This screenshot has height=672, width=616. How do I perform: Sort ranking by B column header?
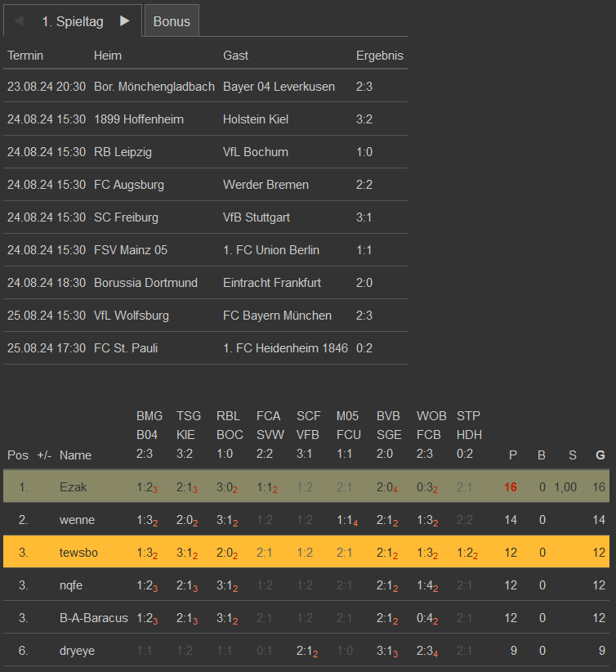coord(541,455)
